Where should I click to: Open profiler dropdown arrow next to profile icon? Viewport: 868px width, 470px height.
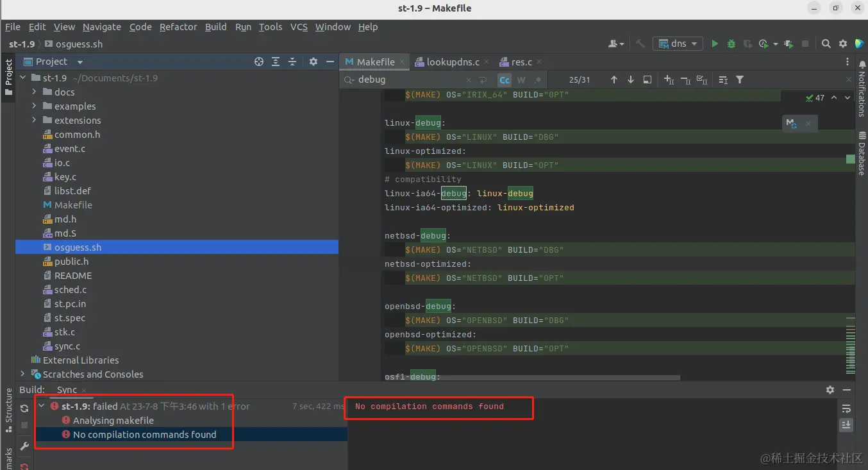pyautogui.click(x=775, y=44)
